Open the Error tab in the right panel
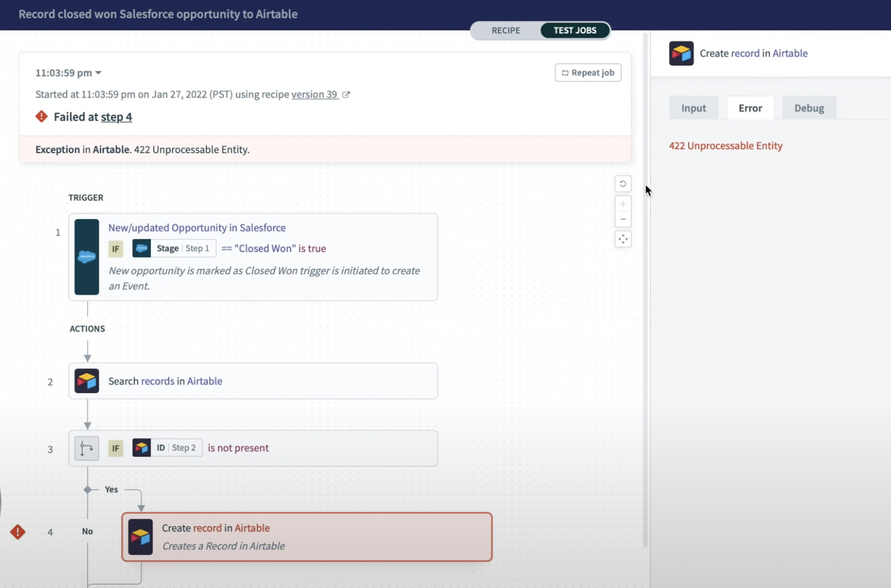 click(750, 108)
